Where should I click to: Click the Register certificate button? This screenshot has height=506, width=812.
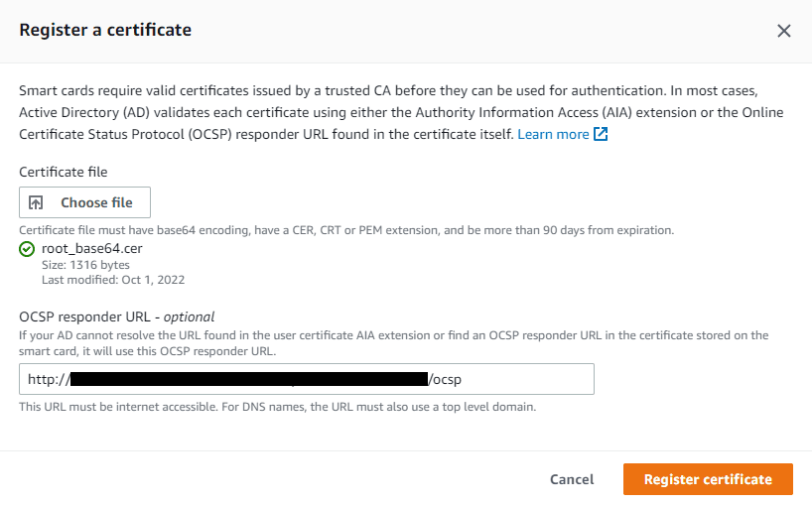coord(708,479)
